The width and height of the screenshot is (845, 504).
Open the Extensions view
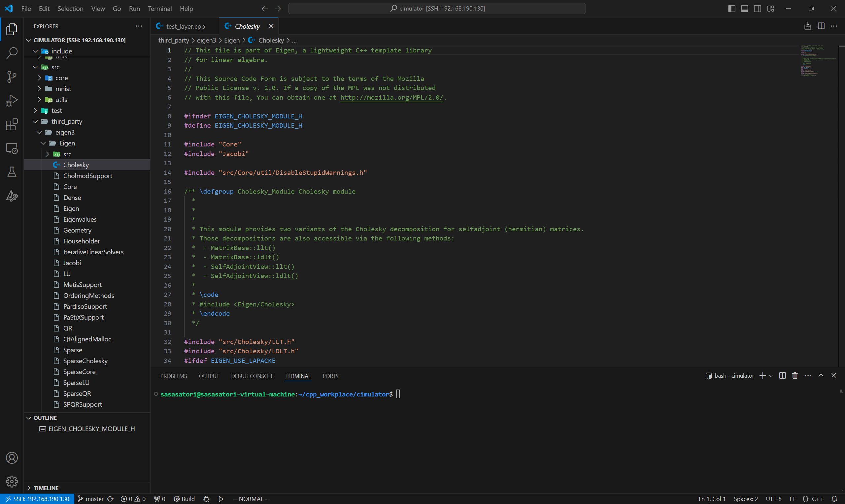point(12,124)
